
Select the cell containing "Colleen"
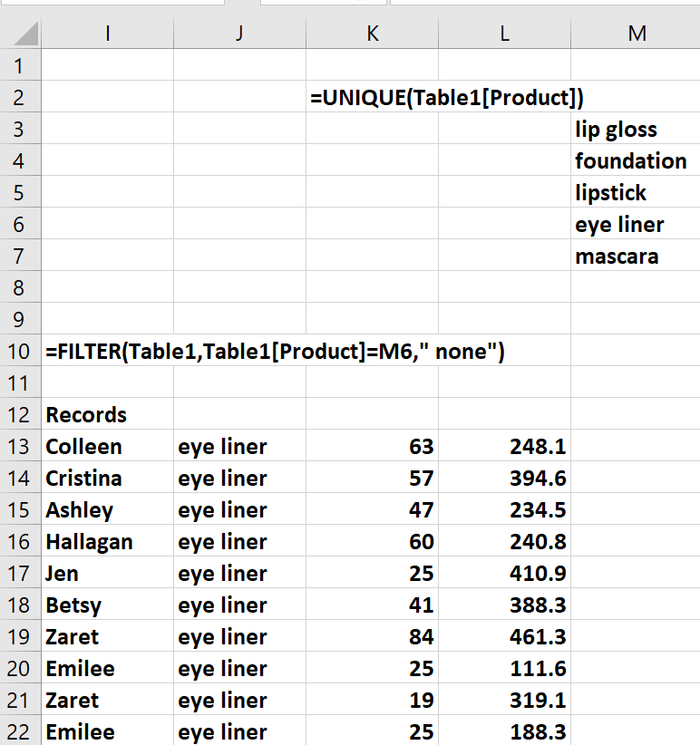coord(107,447)
